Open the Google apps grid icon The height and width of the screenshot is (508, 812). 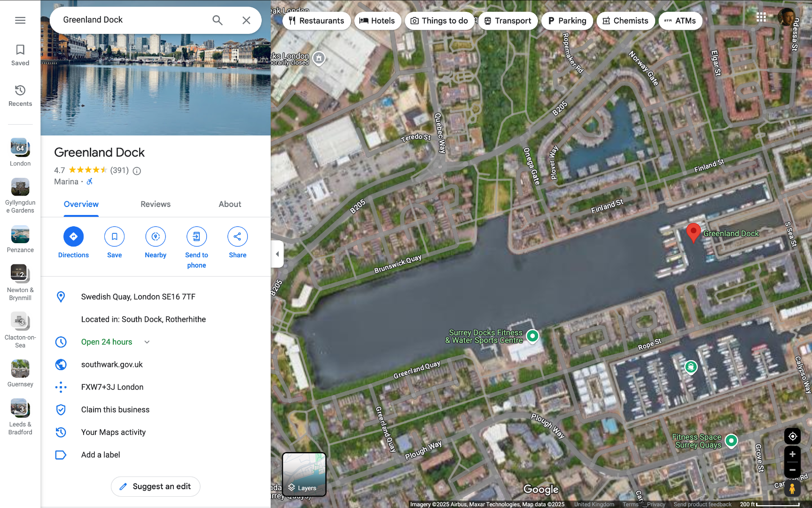761,17
